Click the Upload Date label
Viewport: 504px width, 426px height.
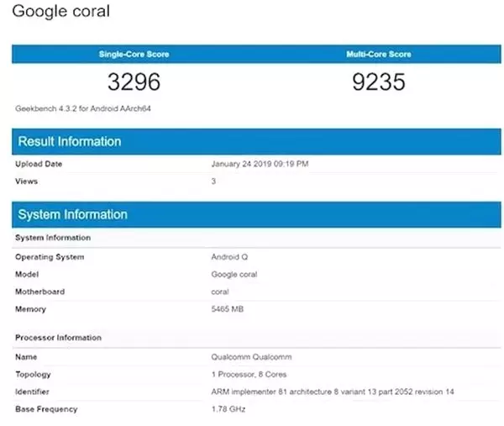point(39,164)
